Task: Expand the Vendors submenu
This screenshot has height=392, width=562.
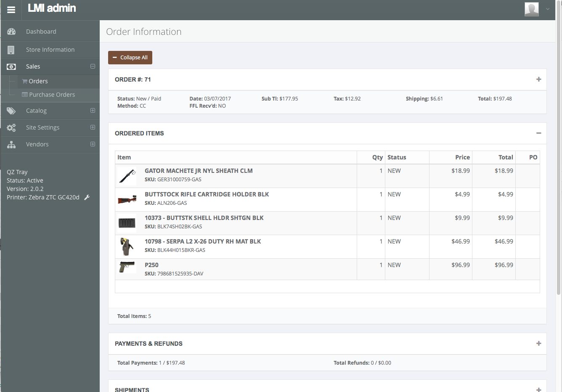Action: pyautogui.click(x=93, y=144)
